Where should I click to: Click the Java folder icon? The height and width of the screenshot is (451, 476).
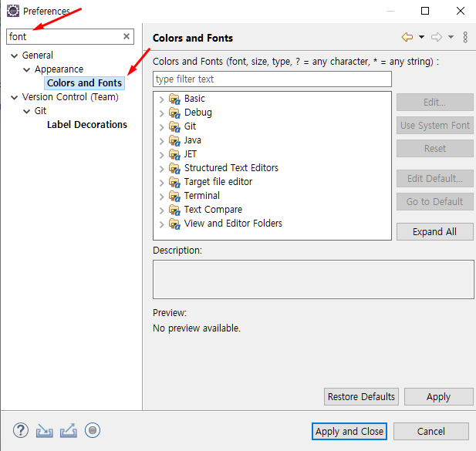(x=174, y=140)
